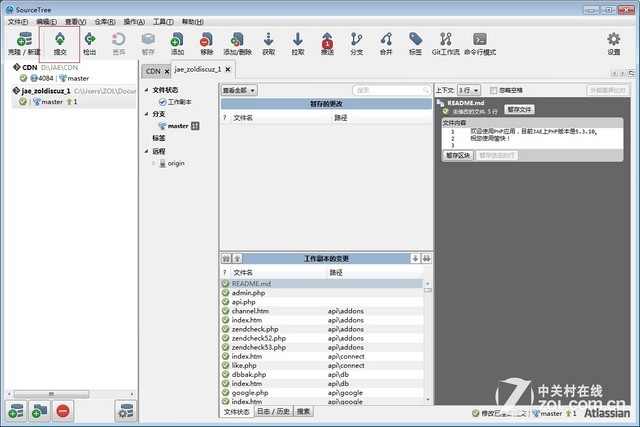Open Git Flow (Git工作流) from toolbar
This screenshot has height=427, width=640.
coord(445,42)
